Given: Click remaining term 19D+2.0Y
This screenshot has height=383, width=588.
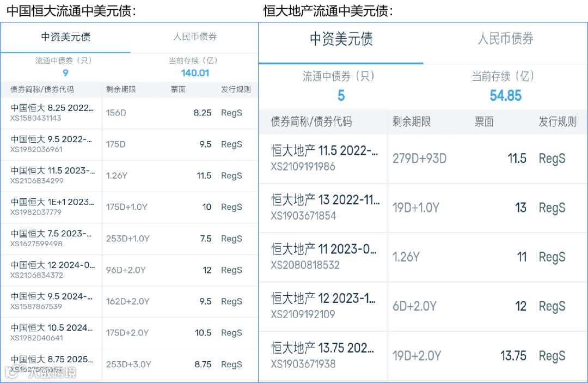Looking at the screenshot, I should (416, 356).
